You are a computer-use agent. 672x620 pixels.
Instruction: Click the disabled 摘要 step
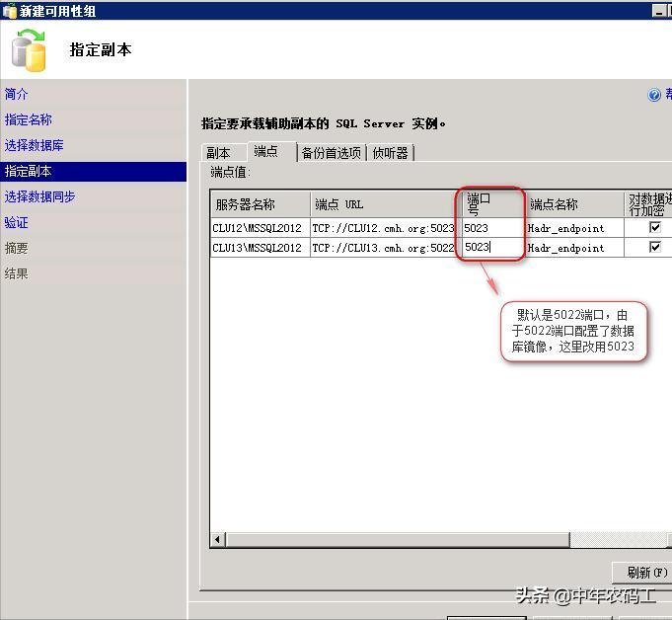click(x=17, y=248)
